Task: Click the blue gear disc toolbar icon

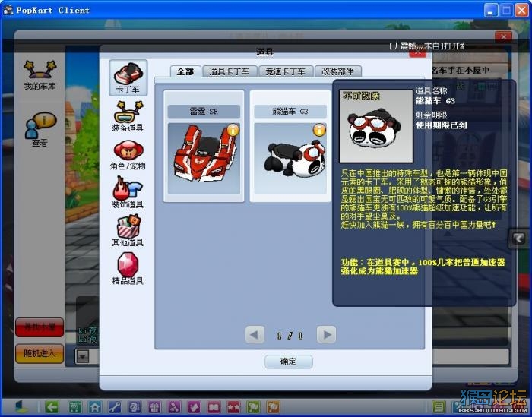Action: tap(135, 406)
